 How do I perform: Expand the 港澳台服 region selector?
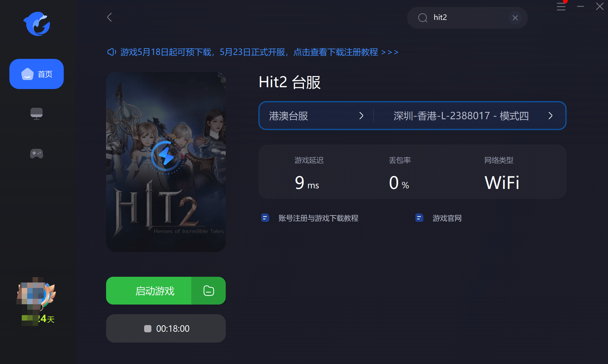pos(316,116)
